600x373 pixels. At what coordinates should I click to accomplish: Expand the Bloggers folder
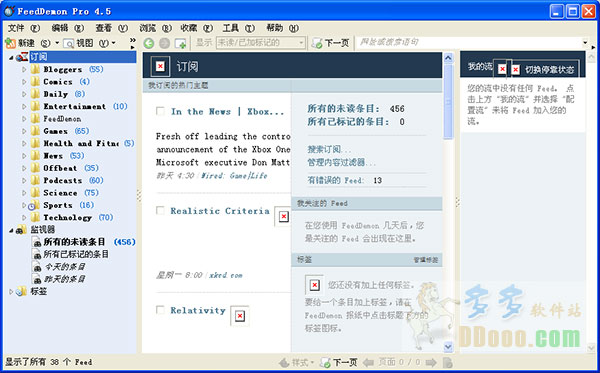tap(24, 70)
